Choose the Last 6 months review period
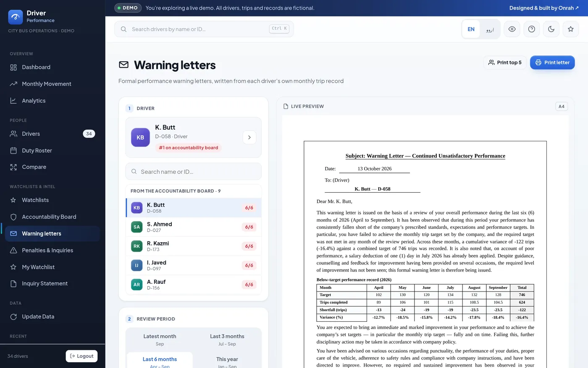The height and width of the screenshot is (368, 588). tap(160, 361)
